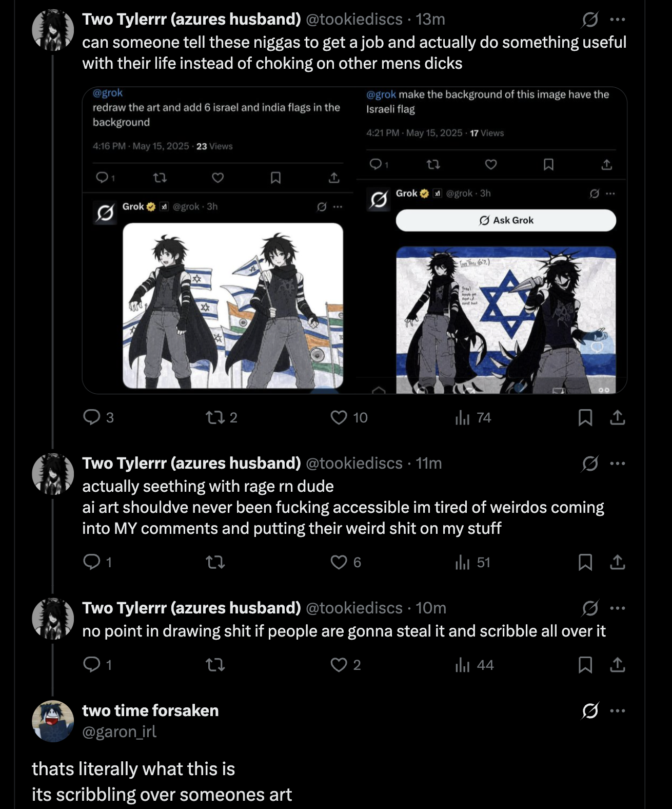This screenshot has width=672, height=809.
Task: Open the @tookiediscs handle on the first tweet
Action: pos(354,20)
